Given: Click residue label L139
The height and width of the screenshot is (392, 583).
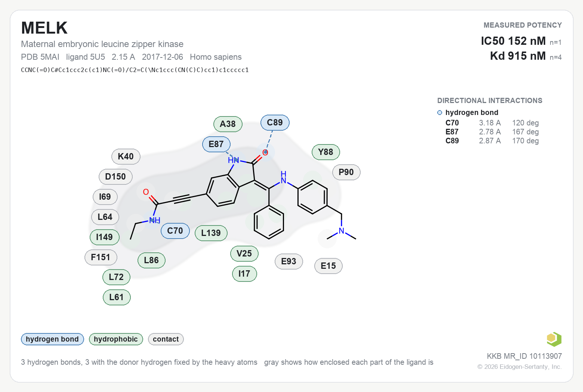Looking at the screenshot, I should 211,233.
